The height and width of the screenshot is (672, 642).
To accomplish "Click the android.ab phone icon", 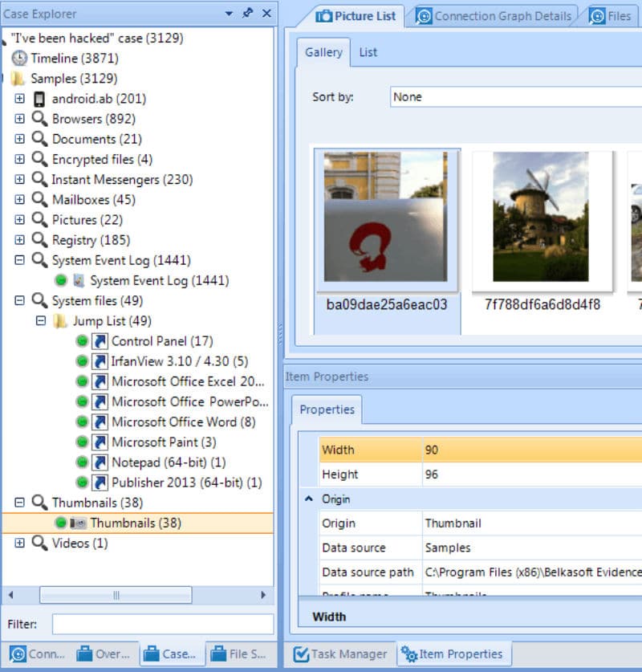I will coord(39,99).
